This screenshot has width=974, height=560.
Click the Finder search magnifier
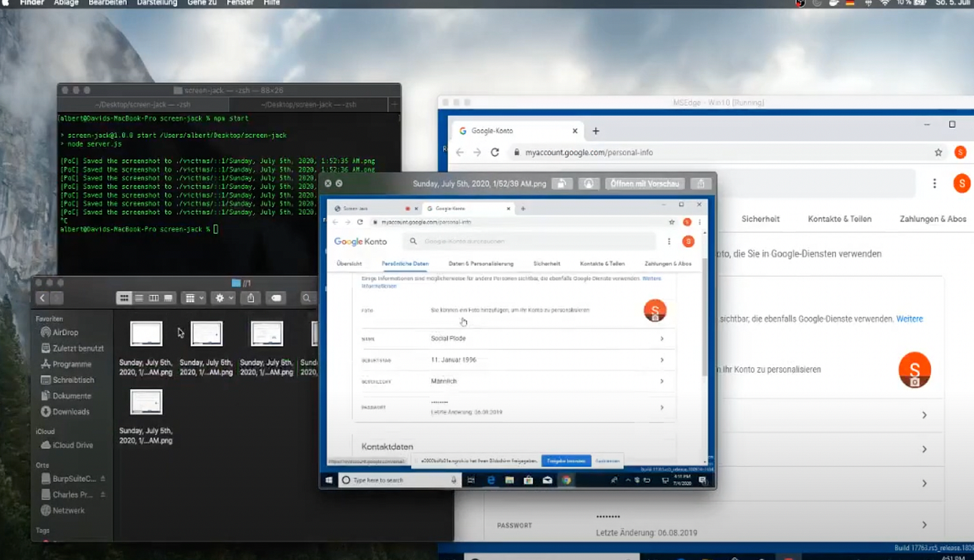click(306, 298)
